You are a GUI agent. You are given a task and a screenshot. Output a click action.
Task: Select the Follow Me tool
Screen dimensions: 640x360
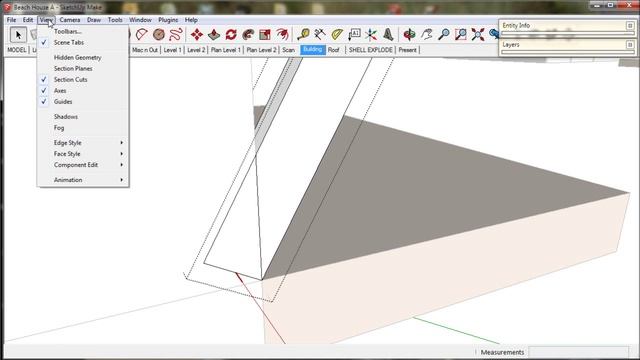pyautogui.click(x=248, y=35)
